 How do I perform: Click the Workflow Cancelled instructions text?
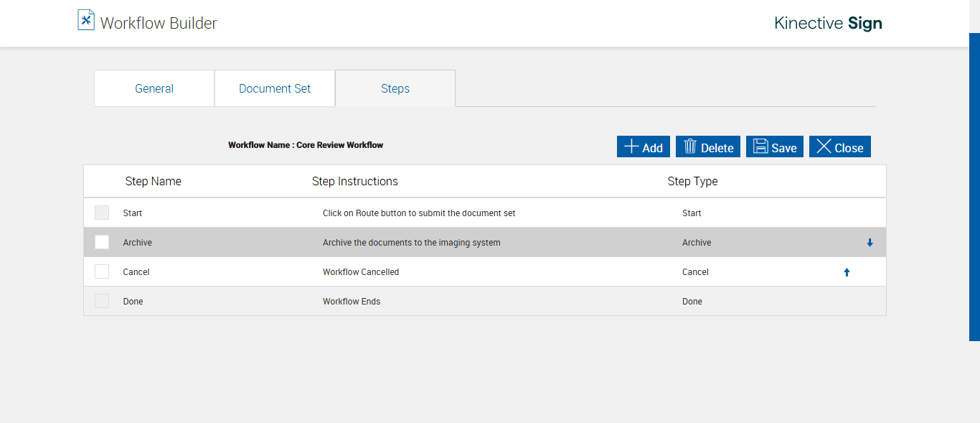[361, 272]
